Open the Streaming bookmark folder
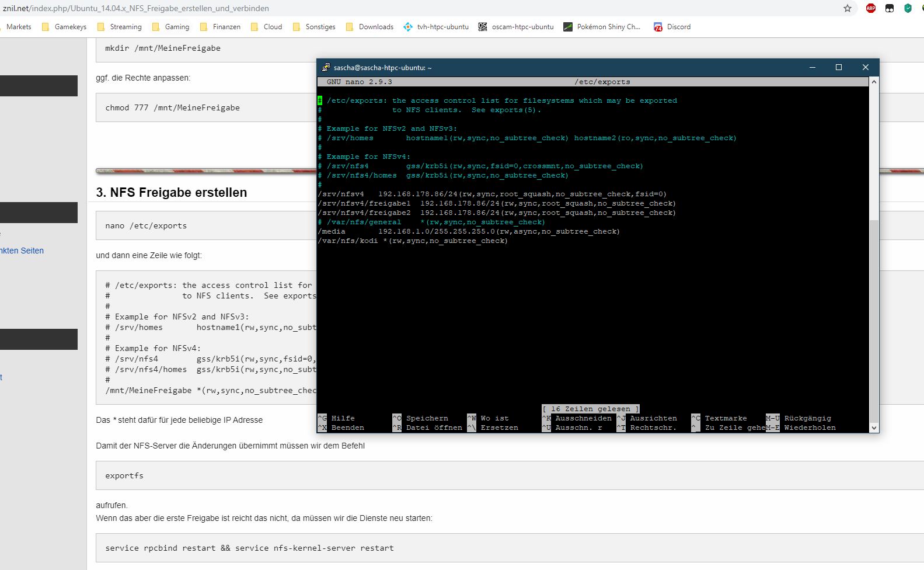Image resolution: width=924 pixels, height=570 pixels. 120,27
